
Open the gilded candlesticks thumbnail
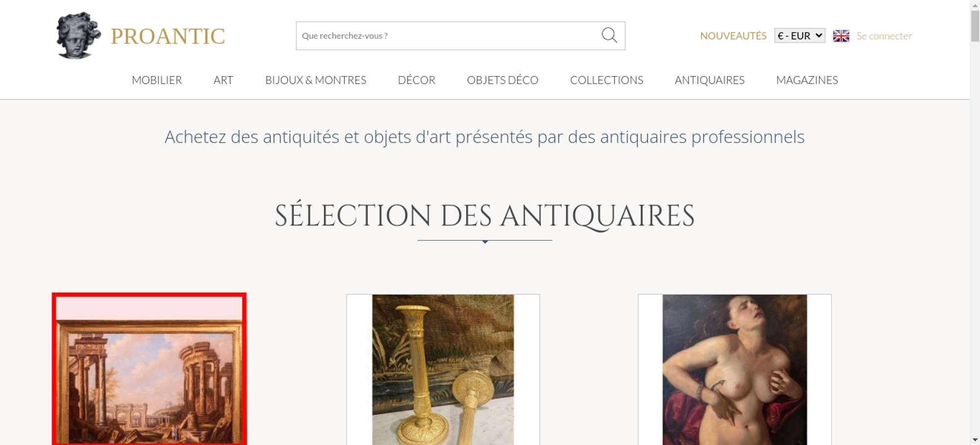point(443,370)
